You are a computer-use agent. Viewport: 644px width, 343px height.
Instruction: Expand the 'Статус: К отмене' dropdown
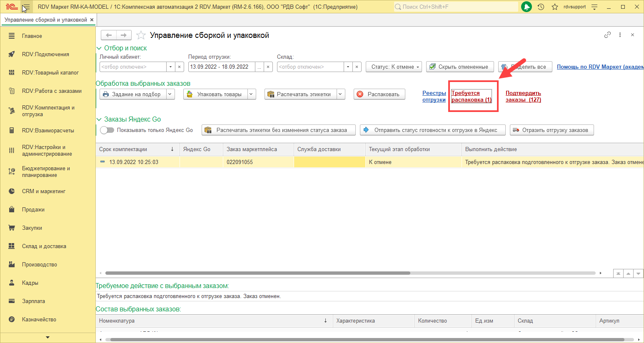coord(394,67)
